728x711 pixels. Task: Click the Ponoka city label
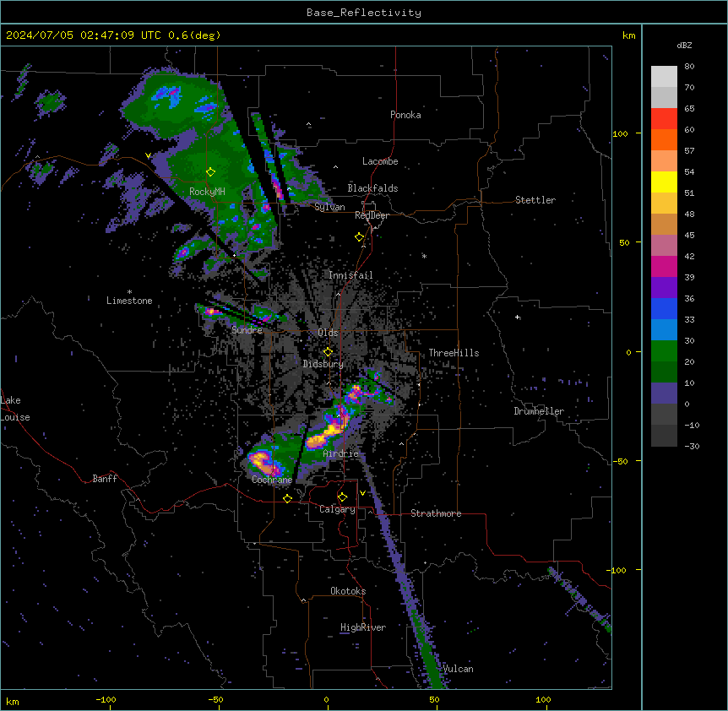405,115
